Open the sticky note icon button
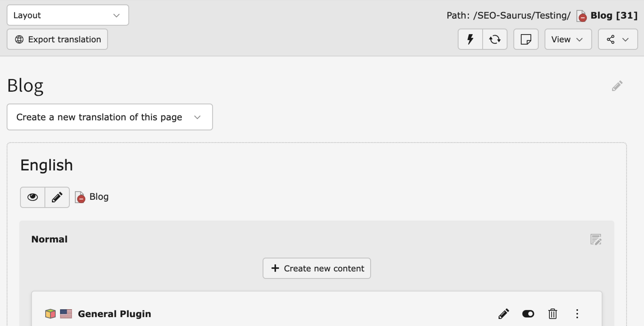The image size is (644, 326). tap(526, 39)
